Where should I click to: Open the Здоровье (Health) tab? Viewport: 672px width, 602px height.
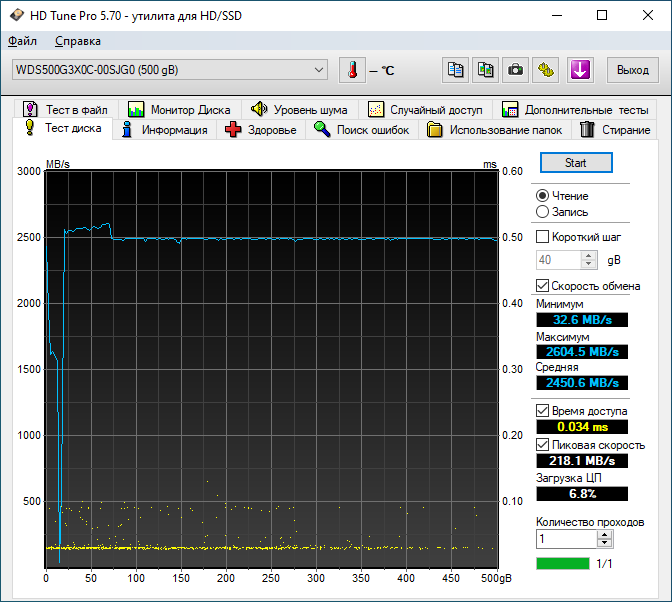point(260,130)
